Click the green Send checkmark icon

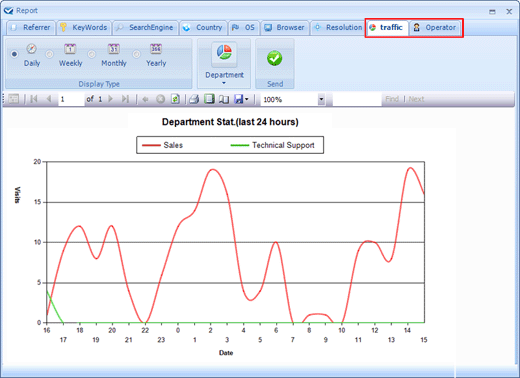pyautogui.click(x=274, y=58)
